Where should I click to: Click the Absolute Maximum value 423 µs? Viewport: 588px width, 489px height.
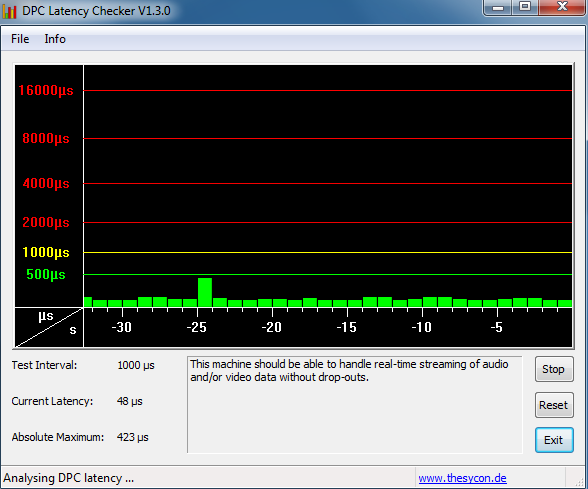(133, 437)
